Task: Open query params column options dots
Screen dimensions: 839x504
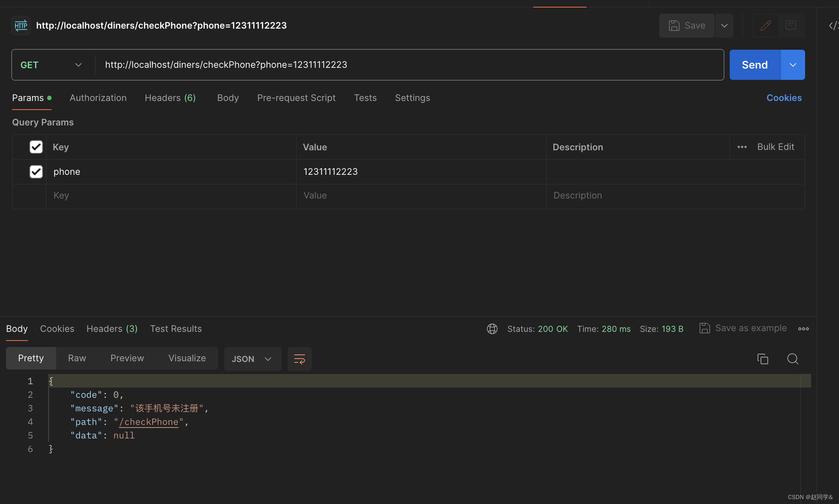Action: tap(742, 147)
